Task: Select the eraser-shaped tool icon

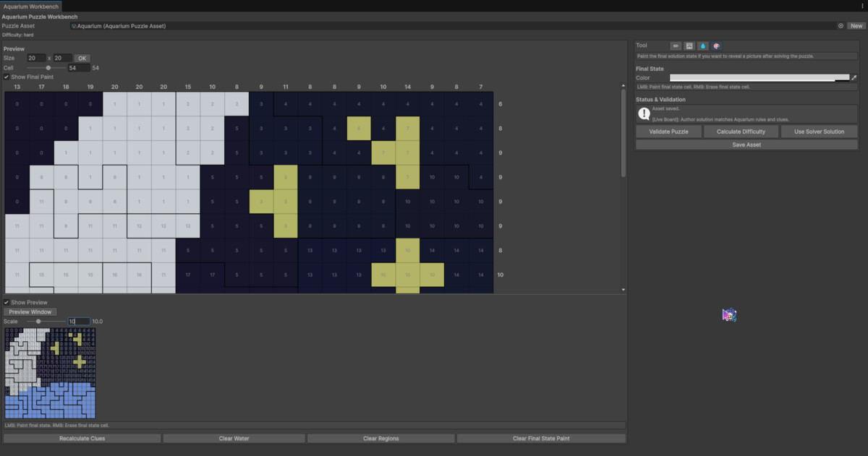Action: coord(676,46)
